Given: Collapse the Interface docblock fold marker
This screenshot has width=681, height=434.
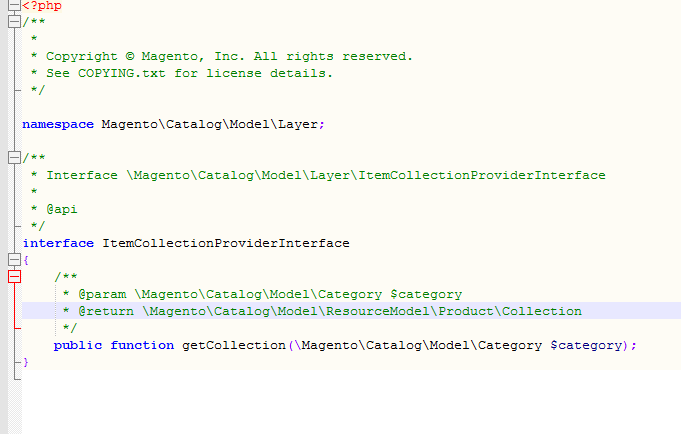Looking at the screenshot, I should pos(14,157).
